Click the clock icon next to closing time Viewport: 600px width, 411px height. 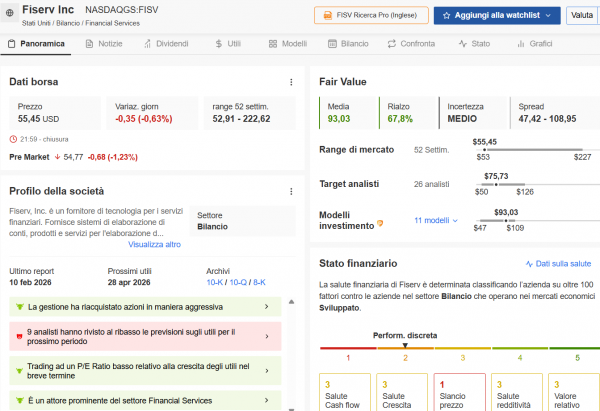(x=13, y=139)
